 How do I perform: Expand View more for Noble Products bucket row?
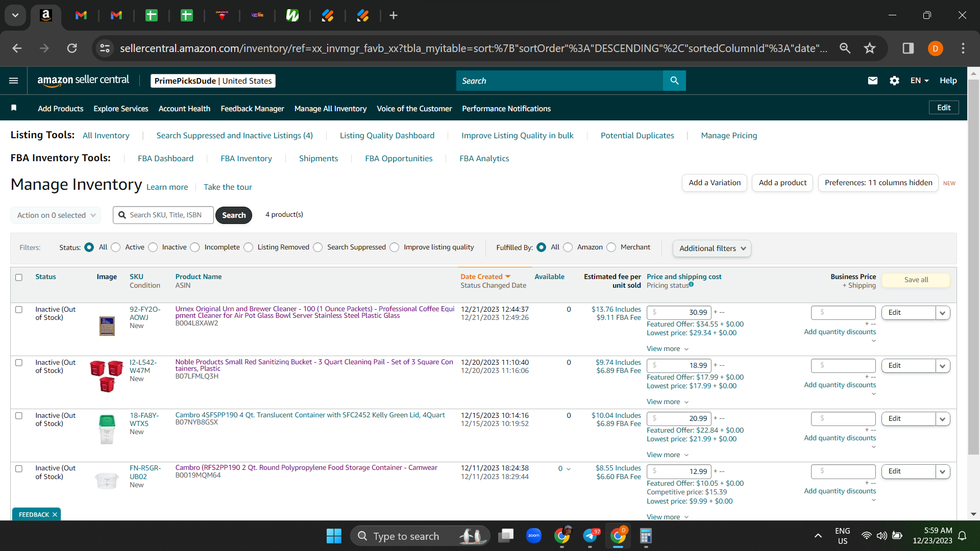coord(668,402)
